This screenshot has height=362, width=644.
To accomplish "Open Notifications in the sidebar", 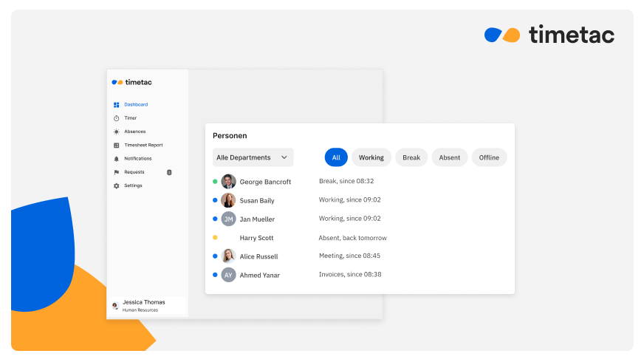I will pos(138,159).
